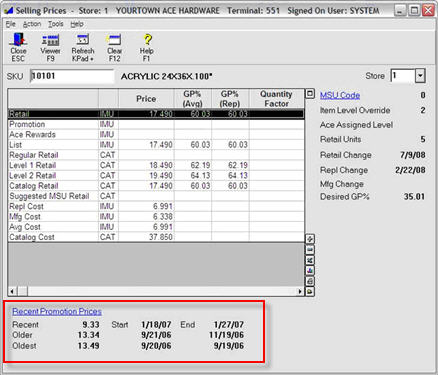This screenshot has height=375, width=438.
Task: Click the grid's horizontal scrollbar right arrow
Action: pyautogui.click(x=300, y=291)
